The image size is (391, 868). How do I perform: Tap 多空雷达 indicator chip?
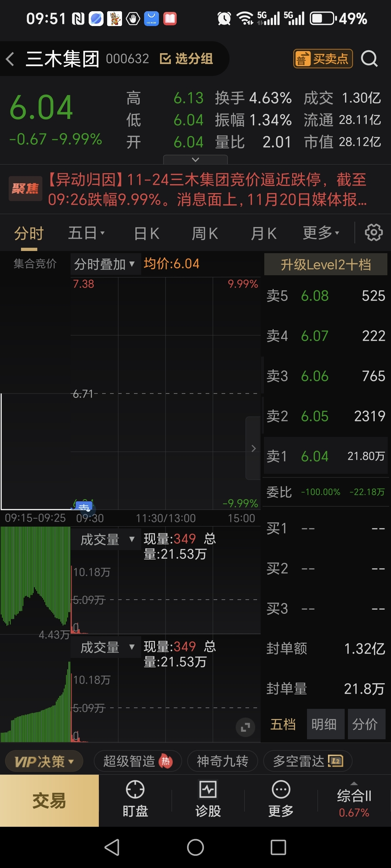tap(308, 761)
